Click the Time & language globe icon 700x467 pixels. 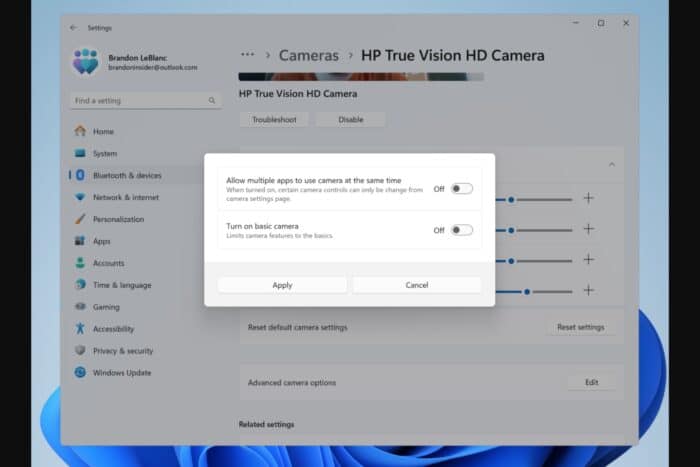[x=80, y=284]
